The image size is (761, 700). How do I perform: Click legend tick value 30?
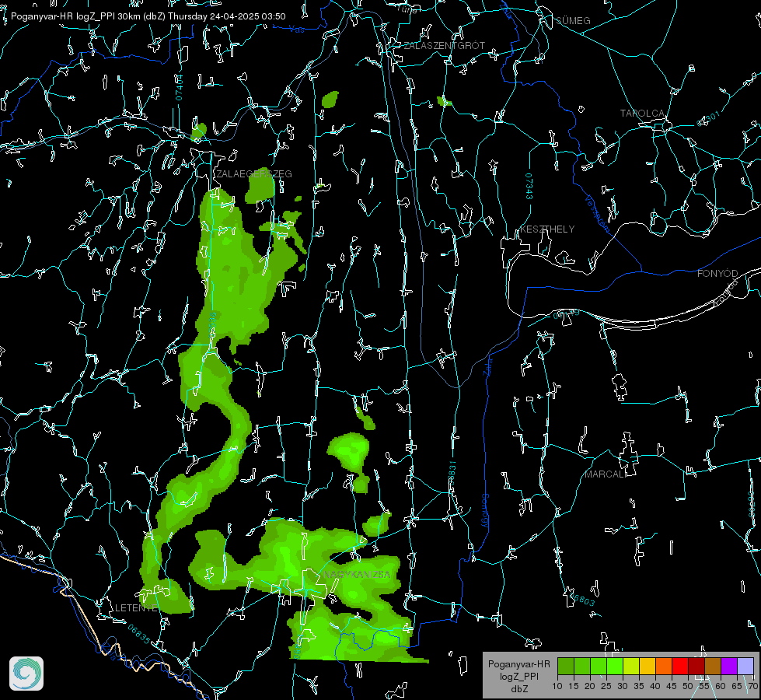(623, 687)
